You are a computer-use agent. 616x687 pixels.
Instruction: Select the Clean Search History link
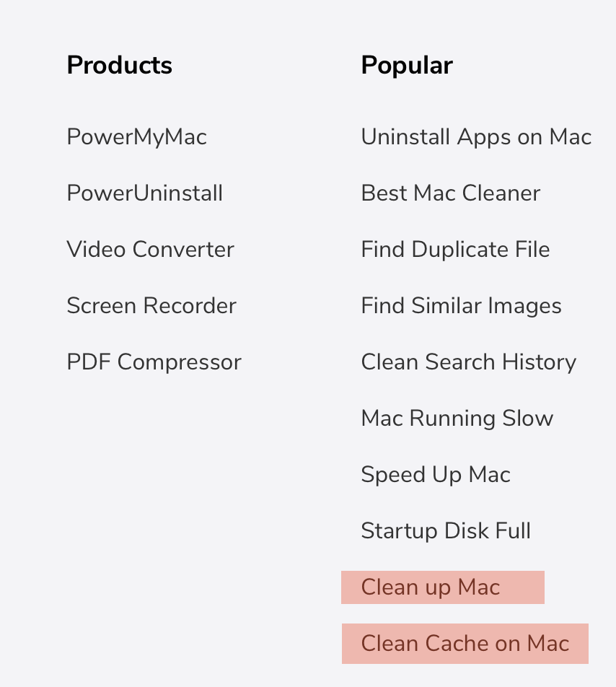pyautogui.click(x=468, y=362)
